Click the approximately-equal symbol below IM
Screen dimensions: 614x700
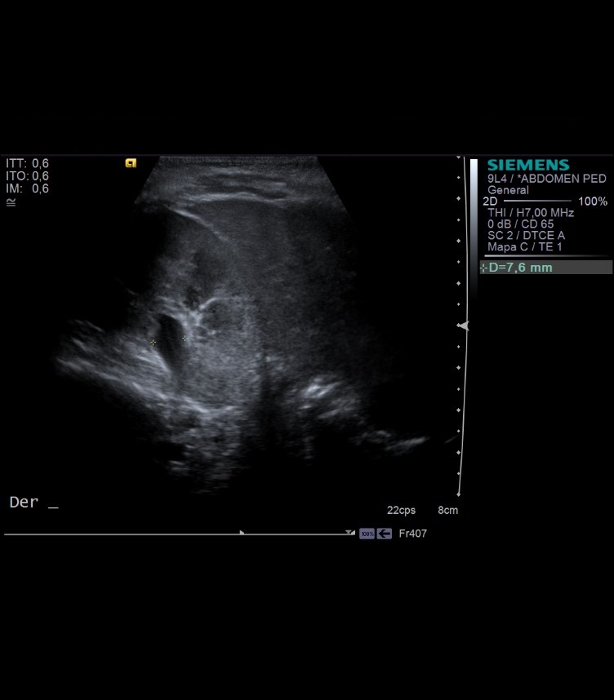(x=11, y=202)
